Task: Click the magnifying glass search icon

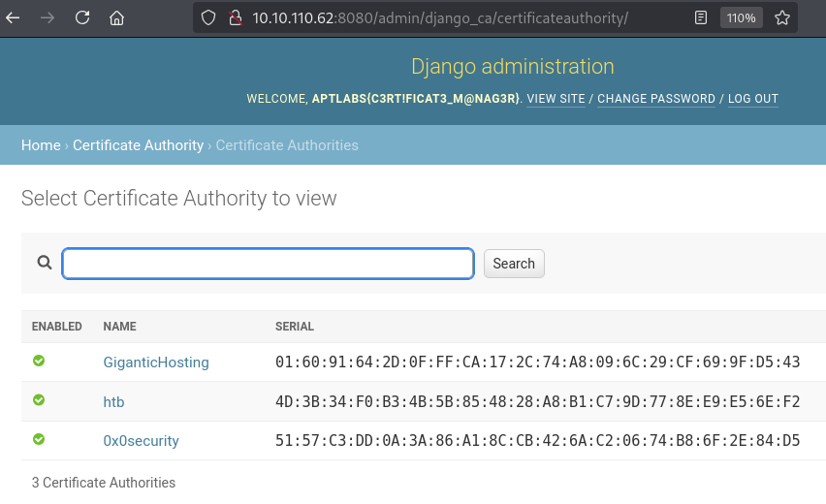Action: tap(44, 263)
